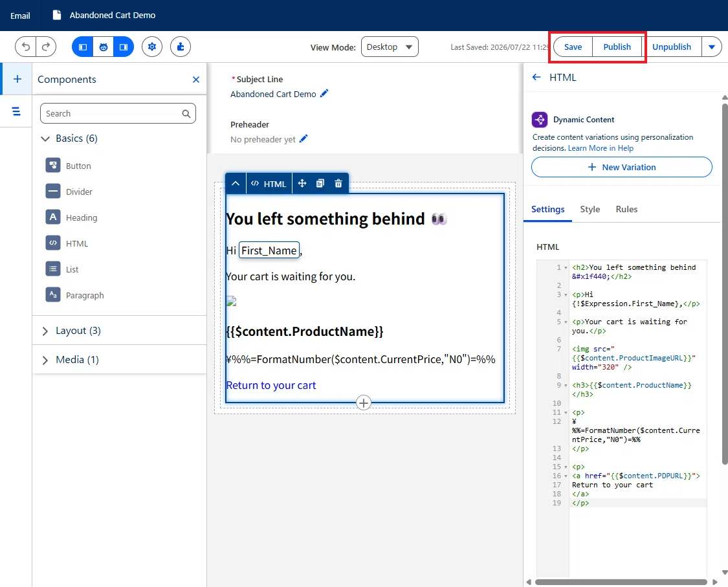Viewport: 728px width, 587px height.
Task: Select the Button component
Action: (68, 166)
